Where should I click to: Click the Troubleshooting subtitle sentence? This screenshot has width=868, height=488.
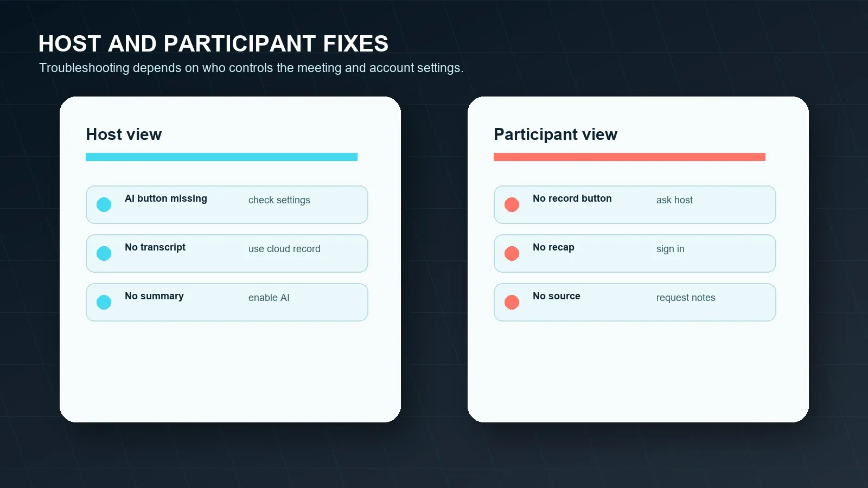click(x=251, y=68)
